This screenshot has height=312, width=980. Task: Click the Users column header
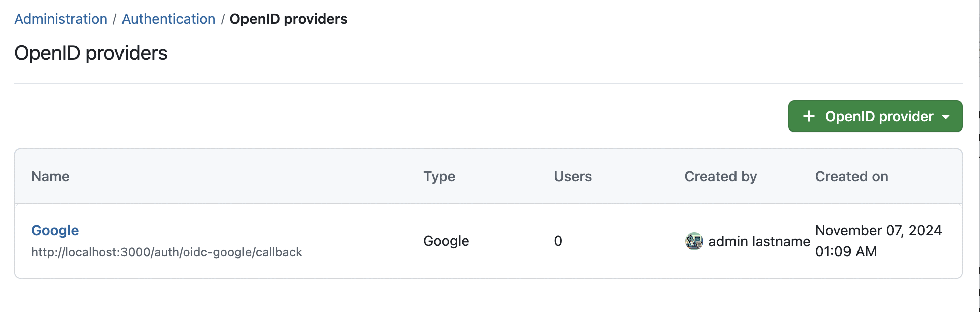572,176
